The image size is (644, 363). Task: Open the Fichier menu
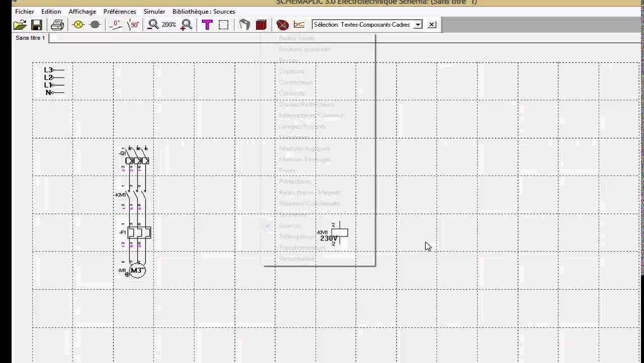coord(25,12)
